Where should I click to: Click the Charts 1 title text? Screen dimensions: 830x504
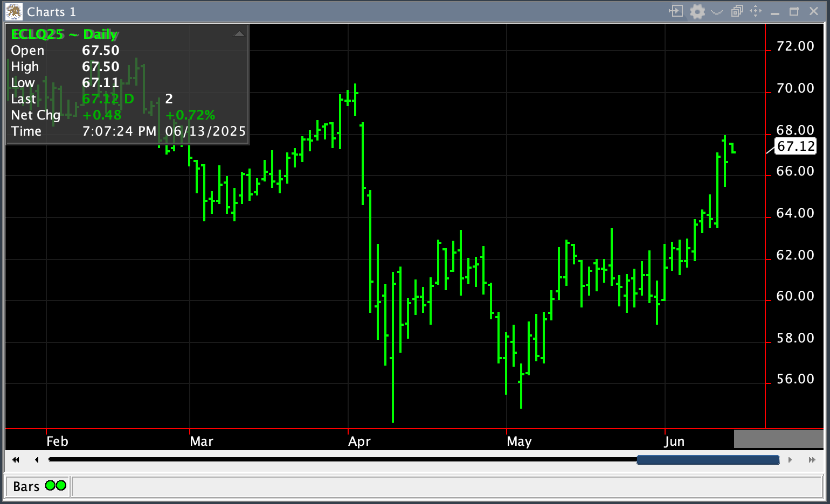(51, 12)
